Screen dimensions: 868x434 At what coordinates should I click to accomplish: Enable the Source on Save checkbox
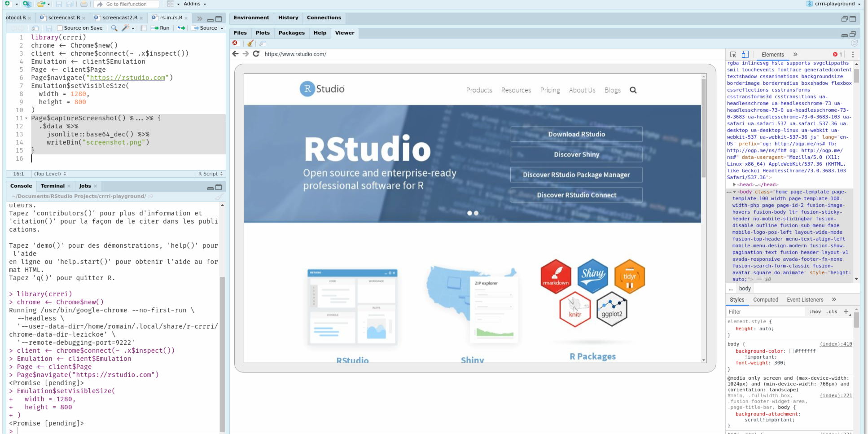60,28
